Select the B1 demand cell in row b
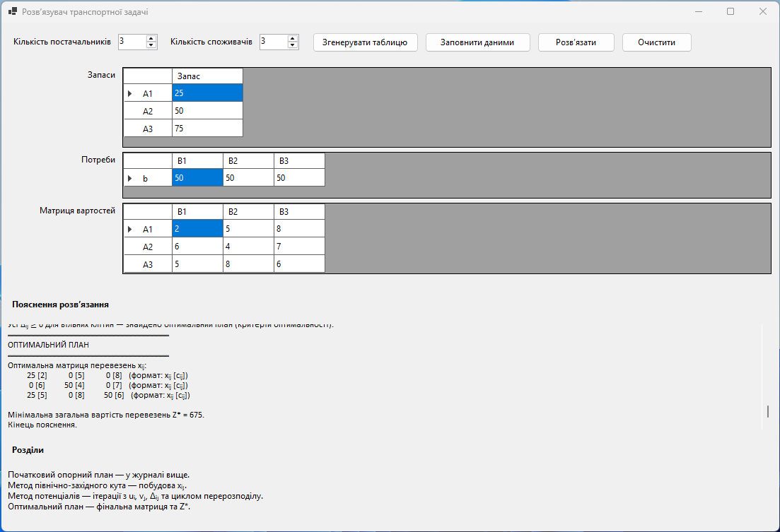 point(197,178)
